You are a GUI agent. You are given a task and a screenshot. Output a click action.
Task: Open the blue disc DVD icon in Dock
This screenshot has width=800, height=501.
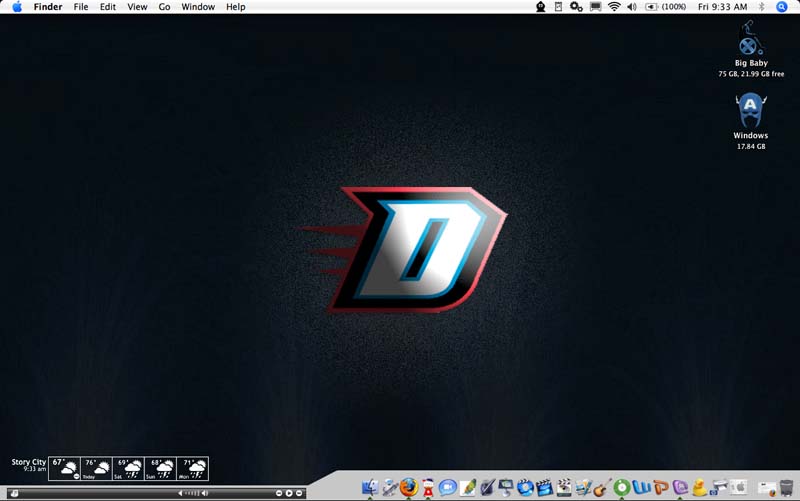click(525, 487)
